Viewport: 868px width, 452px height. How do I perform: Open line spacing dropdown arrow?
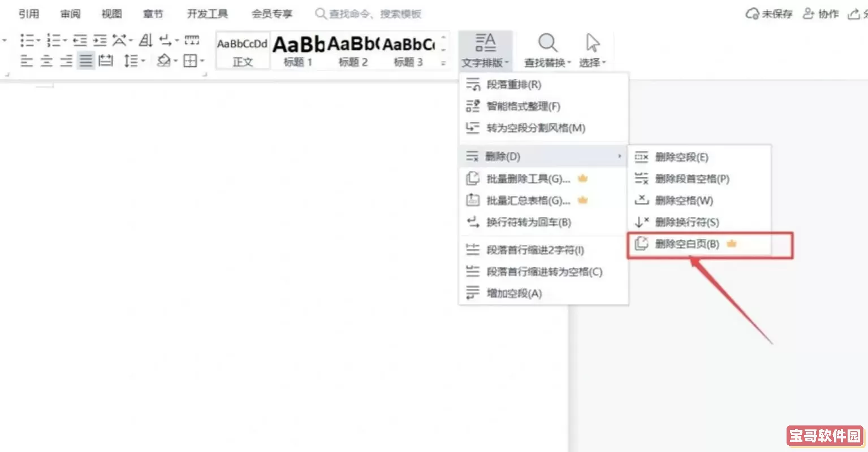pos(143,61)
